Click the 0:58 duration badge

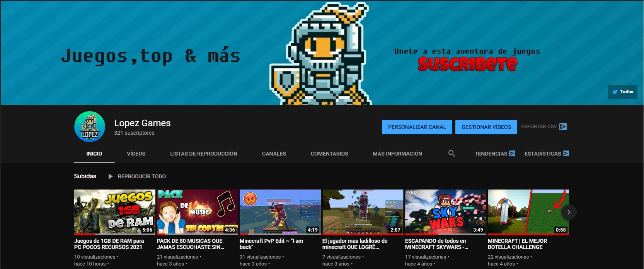pyautogui.click(x=561, y=230)
